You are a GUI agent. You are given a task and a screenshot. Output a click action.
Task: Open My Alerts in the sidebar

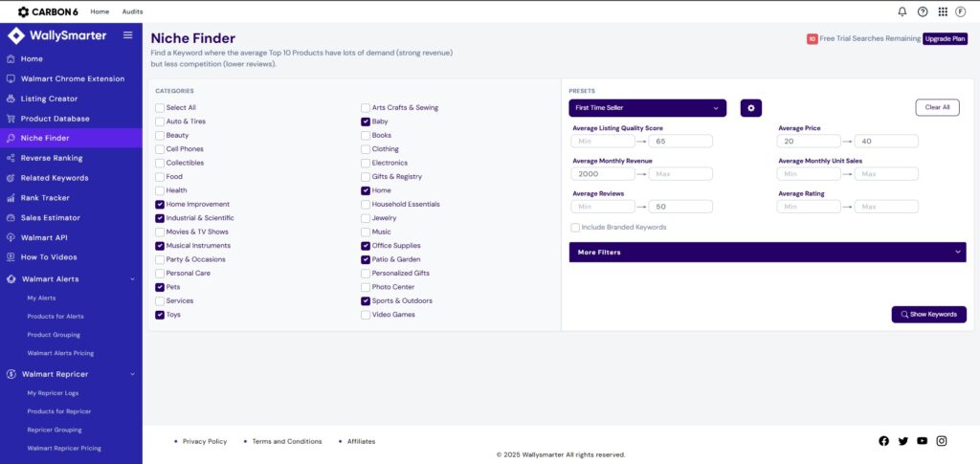41,298
